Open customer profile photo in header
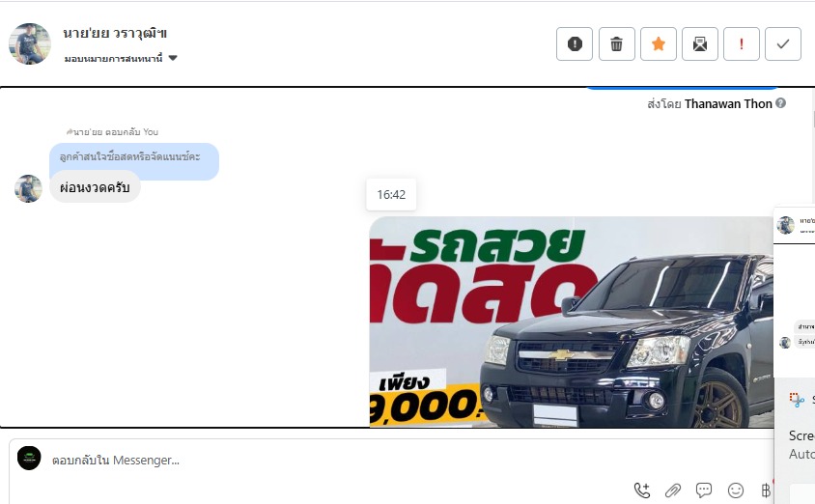 (x=30, y=43)
